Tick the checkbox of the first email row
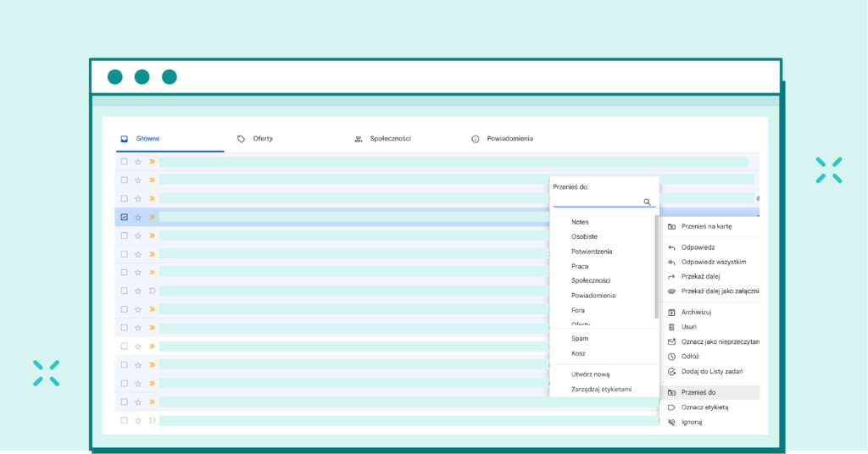This screenshot has width=868, height=454. pyautogui.click(x=124, y=162)
